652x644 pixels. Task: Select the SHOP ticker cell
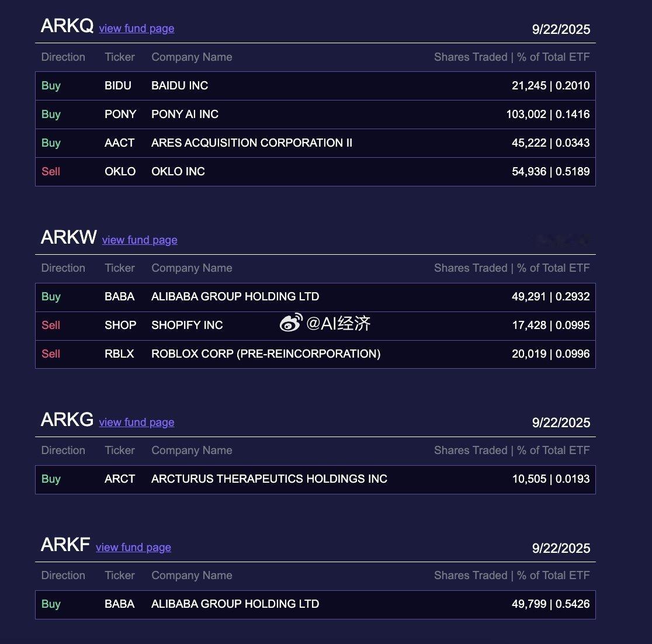[x=120, y=325]
